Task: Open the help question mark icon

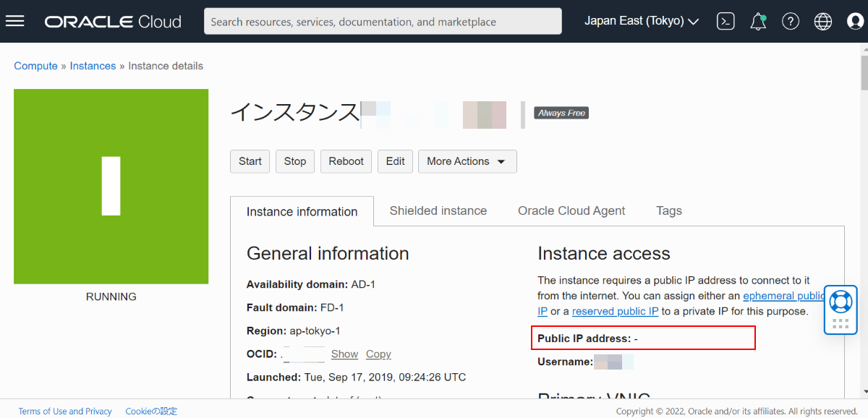Action: [791, 21]
